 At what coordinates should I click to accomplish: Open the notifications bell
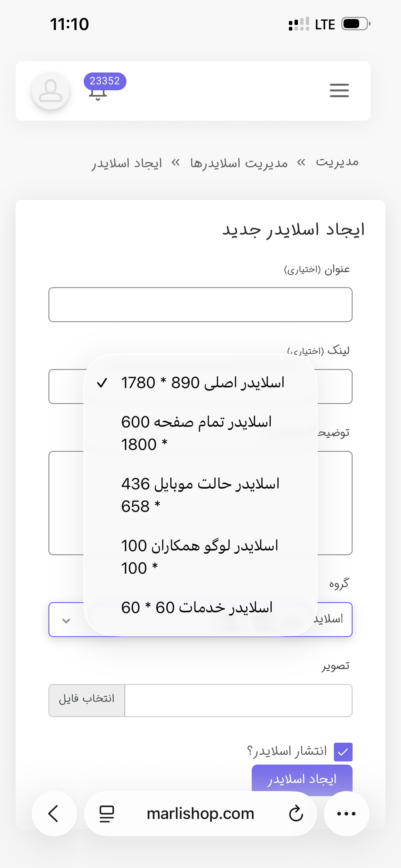click(x=98, y=95)
